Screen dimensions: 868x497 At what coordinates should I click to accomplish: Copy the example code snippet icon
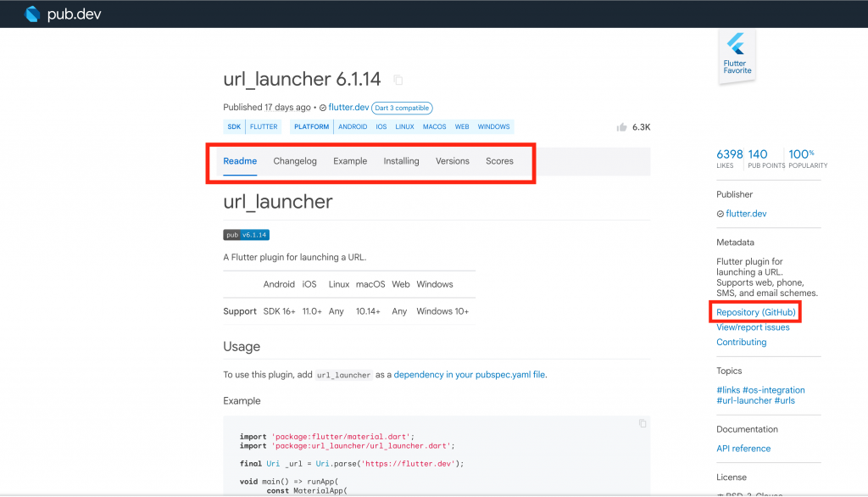click(x=643, y=423)
